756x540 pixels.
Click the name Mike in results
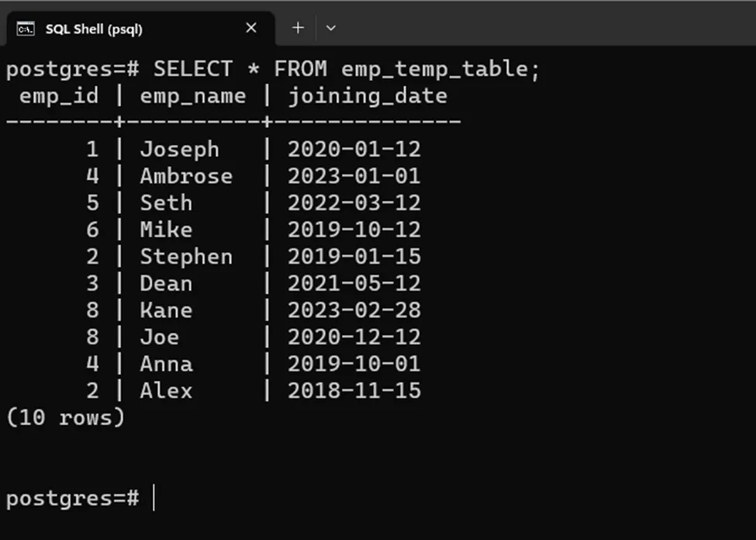pos(166,230)
